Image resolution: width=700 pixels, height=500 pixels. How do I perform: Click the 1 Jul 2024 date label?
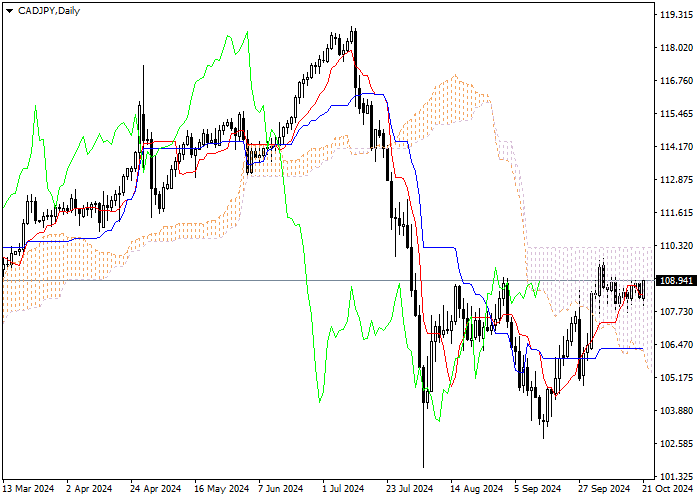click(x=343, y=489)
